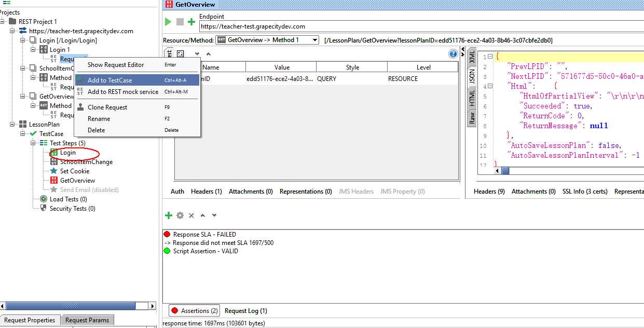Open the blue help icon above parameters table
Screen dimensions: 644x328
click(x=453, y=54)
